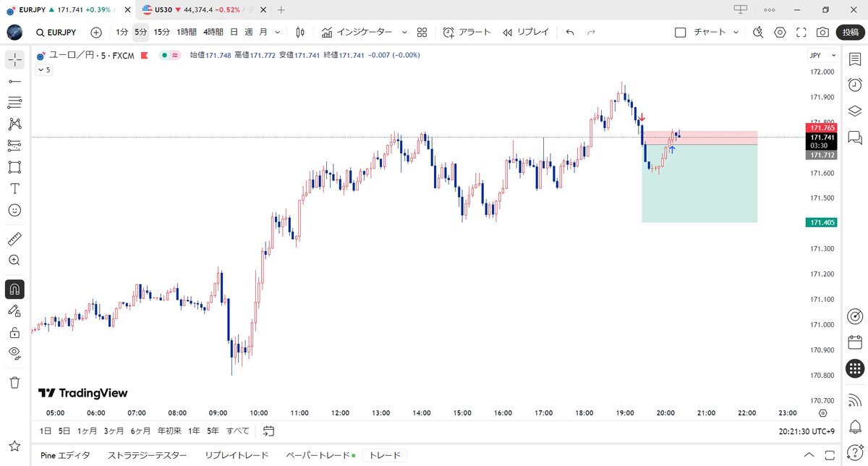Open the インジケーター indicators dialog
Screen dimensions: 868x466
357,33
